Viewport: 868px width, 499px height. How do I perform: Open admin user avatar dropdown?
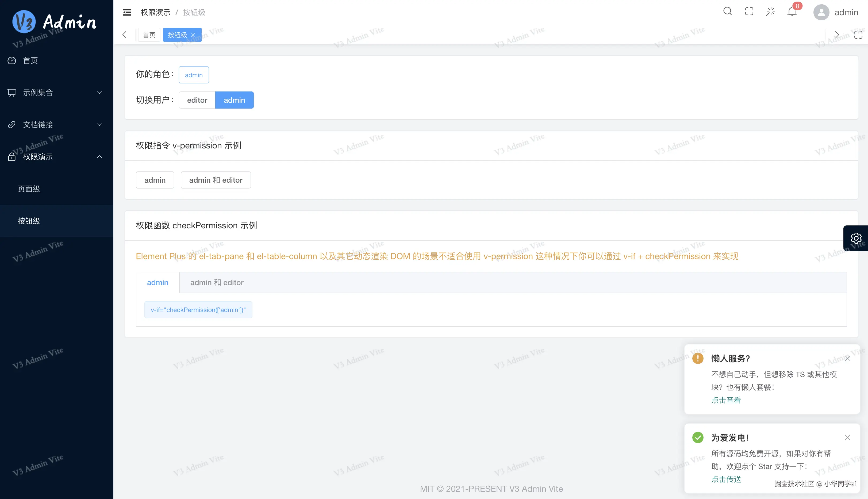(835, 12)
